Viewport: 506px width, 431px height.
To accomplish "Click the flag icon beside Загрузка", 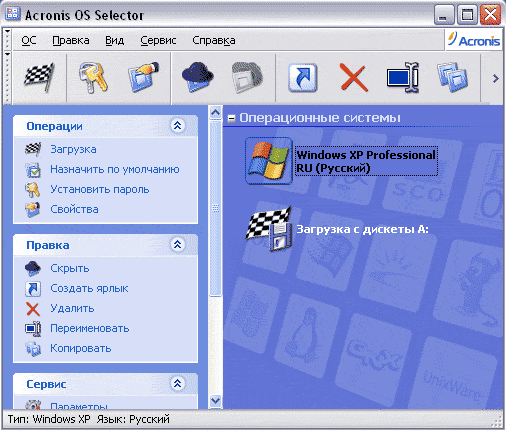I will (33, 149).
